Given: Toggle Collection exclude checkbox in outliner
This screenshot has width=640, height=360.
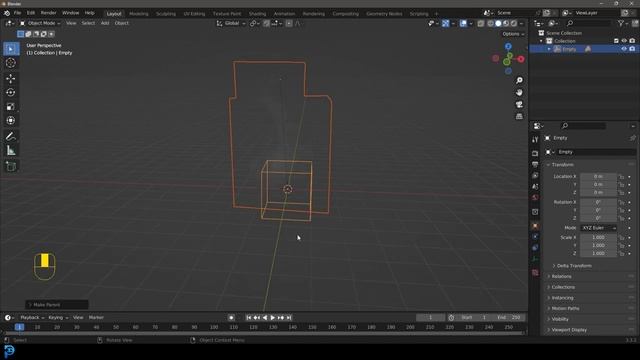Looking at the screenshot, I should 616,41.
